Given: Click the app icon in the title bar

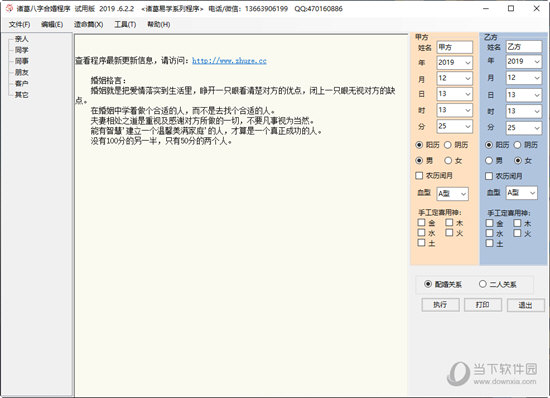Looking at the screenshot, I should 9,8.
